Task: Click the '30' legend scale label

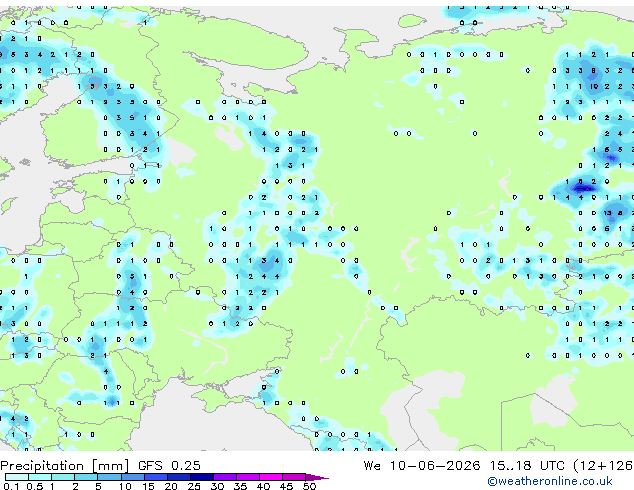Action: [x=217, y=486]
